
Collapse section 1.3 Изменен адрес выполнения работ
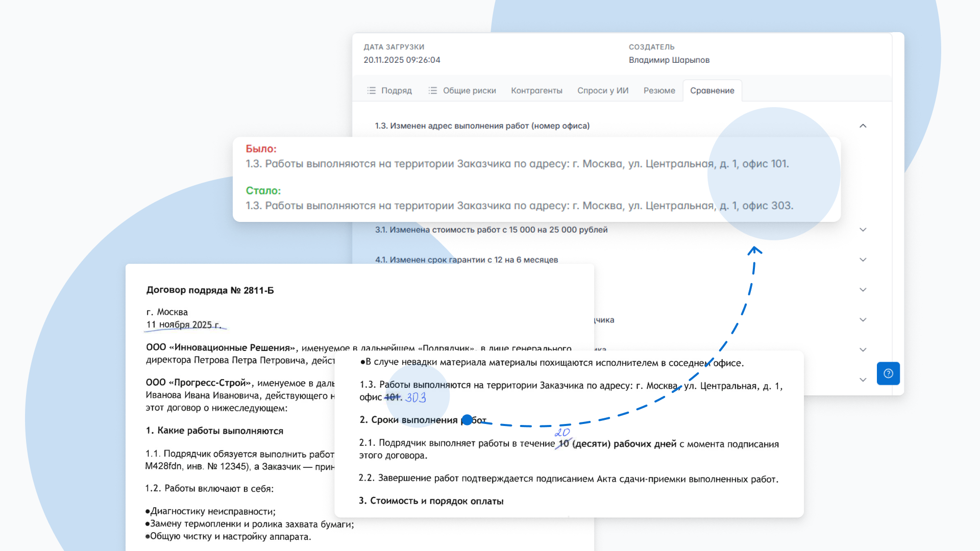tap(863, 126)
